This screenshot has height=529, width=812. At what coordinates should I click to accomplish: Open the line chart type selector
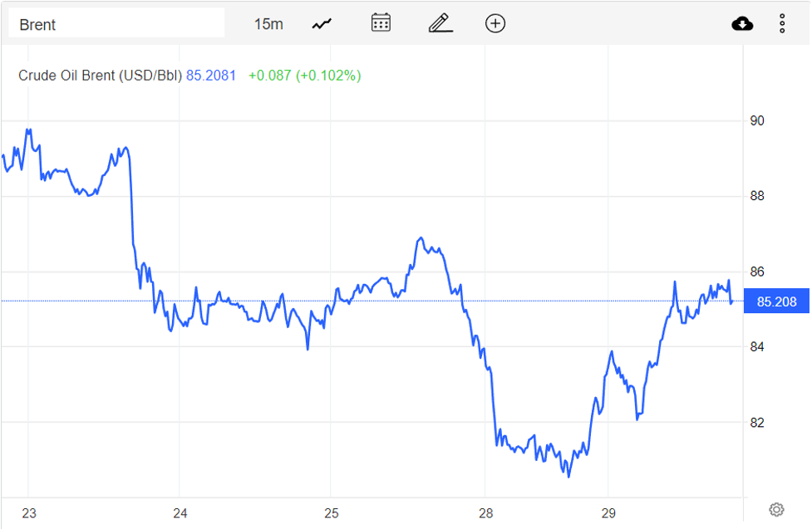[322, 24]
